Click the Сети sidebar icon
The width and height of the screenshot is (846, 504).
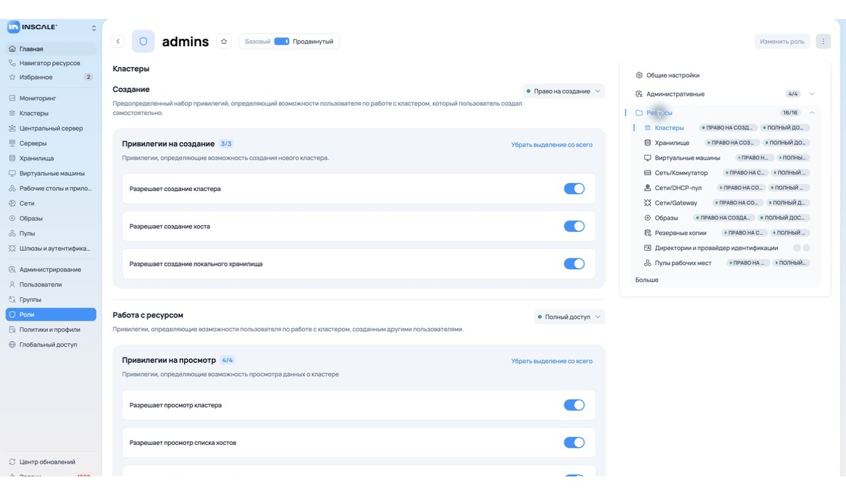point(12,203)
